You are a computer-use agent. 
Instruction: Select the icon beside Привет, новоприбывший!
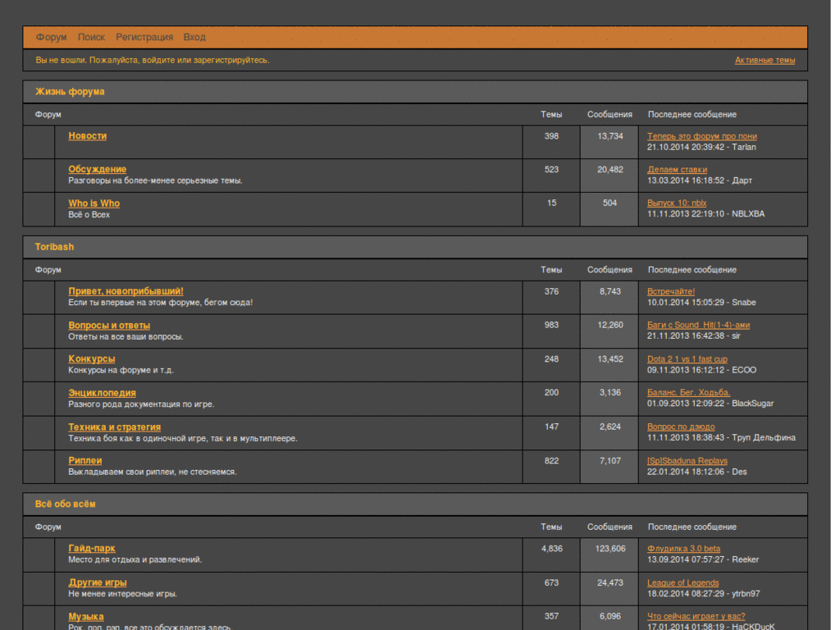[39, 296]
